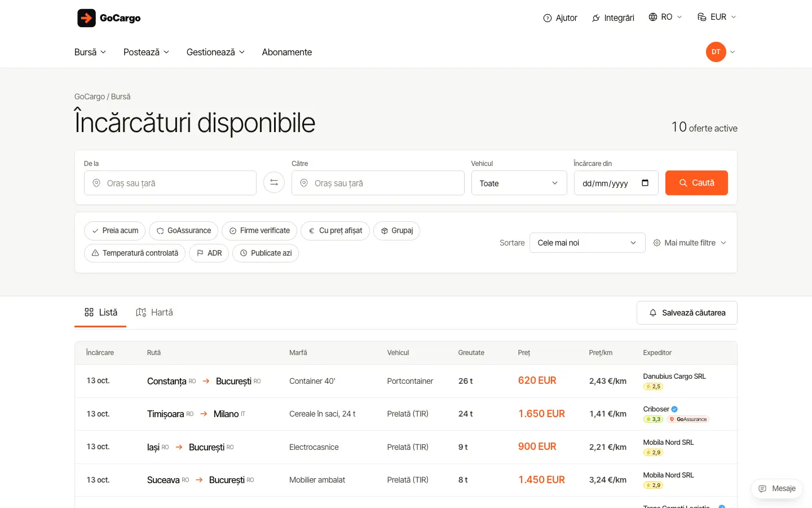Open the calendar picker icon in the date field
Image resolution: width=812 pixels, height=508 pixels.
click(x=645, y=183)
